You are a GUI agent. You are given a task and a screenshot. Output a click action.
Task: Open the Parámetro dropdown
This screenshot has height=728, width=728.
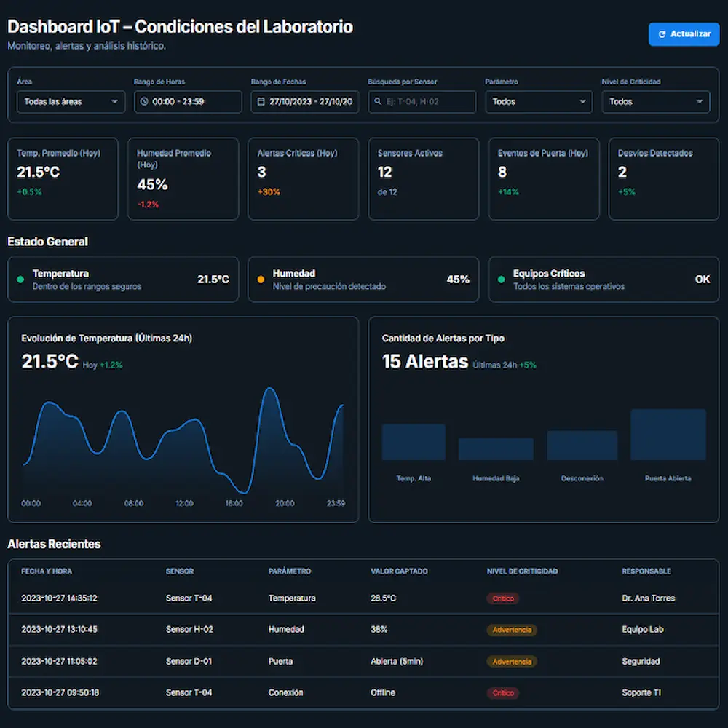pyautogui.click(x=539, y=102)
